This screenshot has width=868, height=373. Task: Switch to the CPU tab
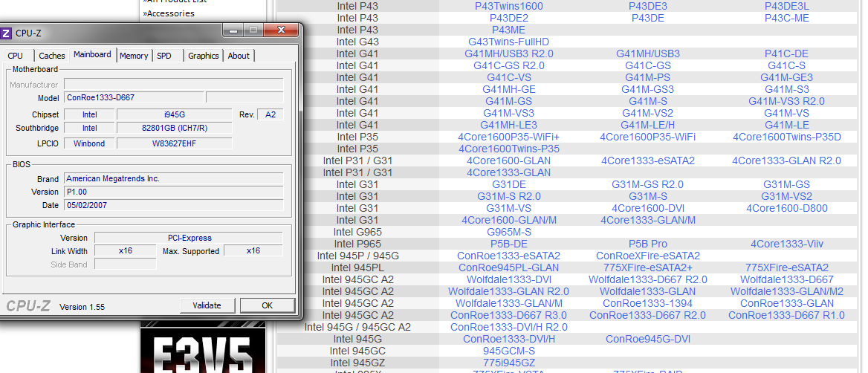point(16,55)
